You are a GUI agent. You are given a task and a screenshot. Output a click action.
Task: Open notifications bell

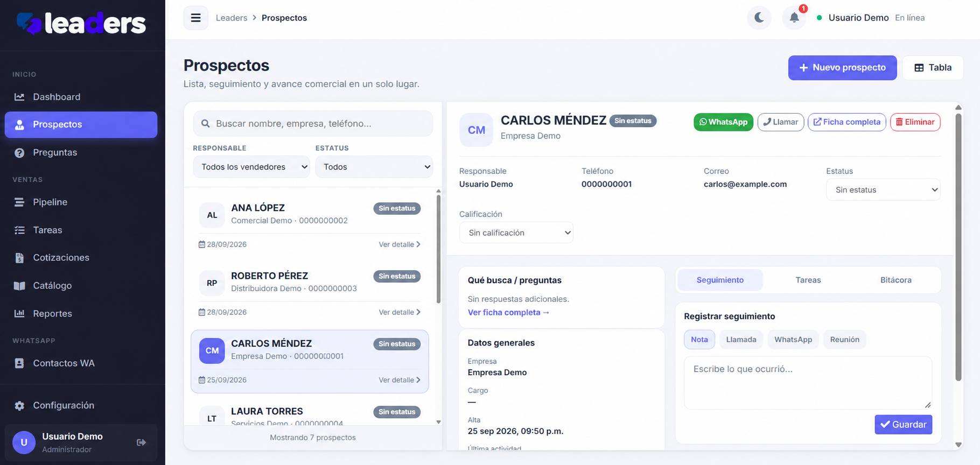pos(794,18)
